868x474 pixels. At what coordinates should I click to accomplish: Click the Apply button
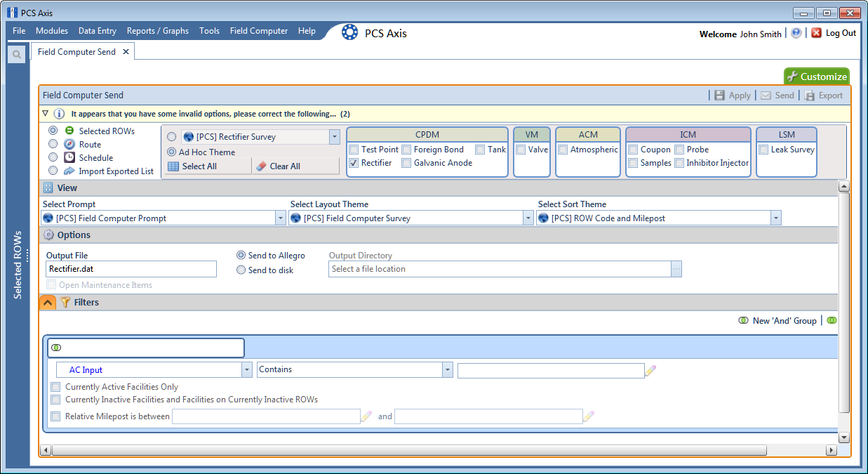[x=733, y=96]
